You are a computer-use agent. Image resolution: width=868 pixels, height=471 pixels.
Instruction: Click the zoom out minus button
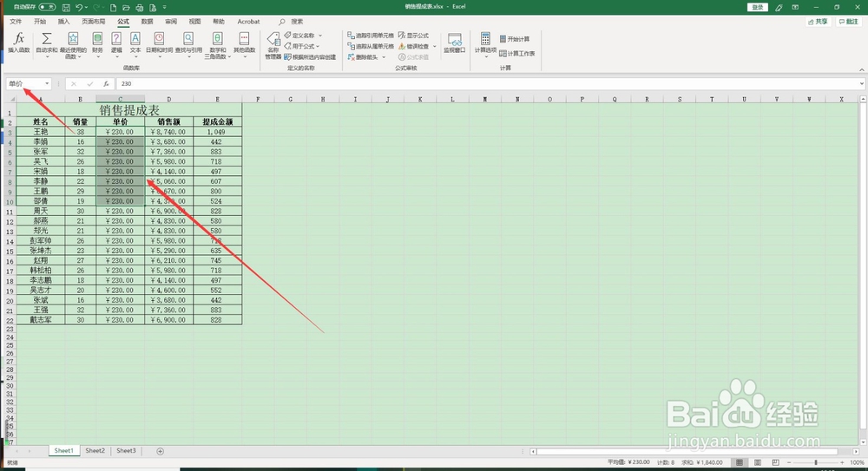tap(789, 462)
